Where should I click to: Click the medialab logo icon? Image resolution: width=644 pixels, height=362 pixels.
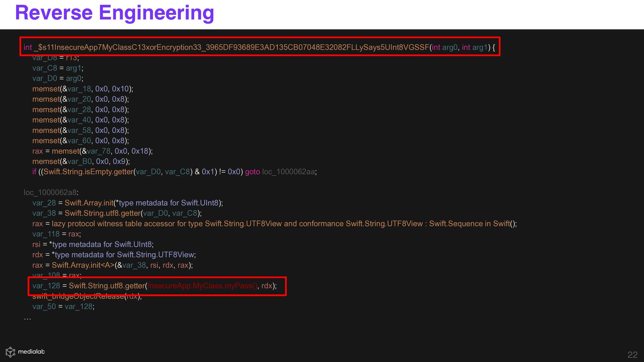(10, 352)
